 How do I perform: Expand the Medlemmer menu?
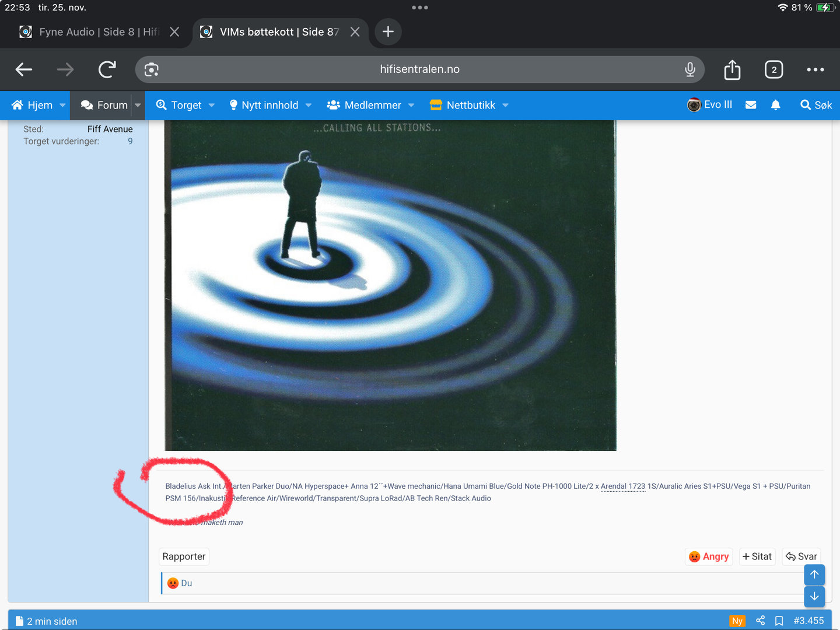pos(370,105)
